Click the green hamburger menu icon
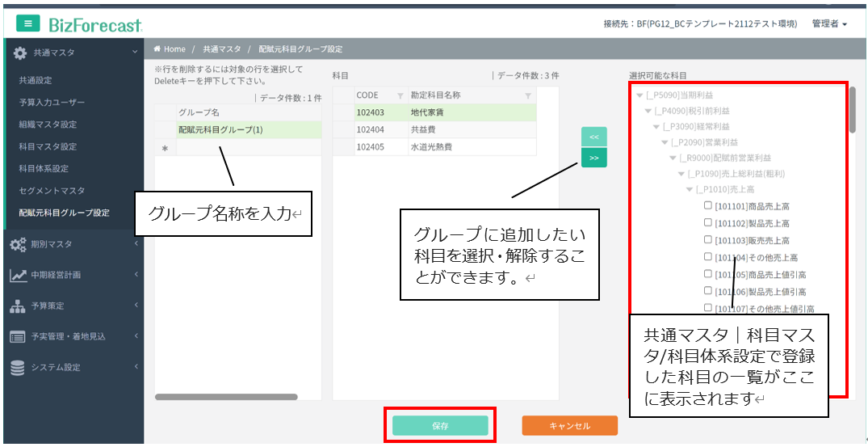Screen dimensions: 868x447 [28, 25]
